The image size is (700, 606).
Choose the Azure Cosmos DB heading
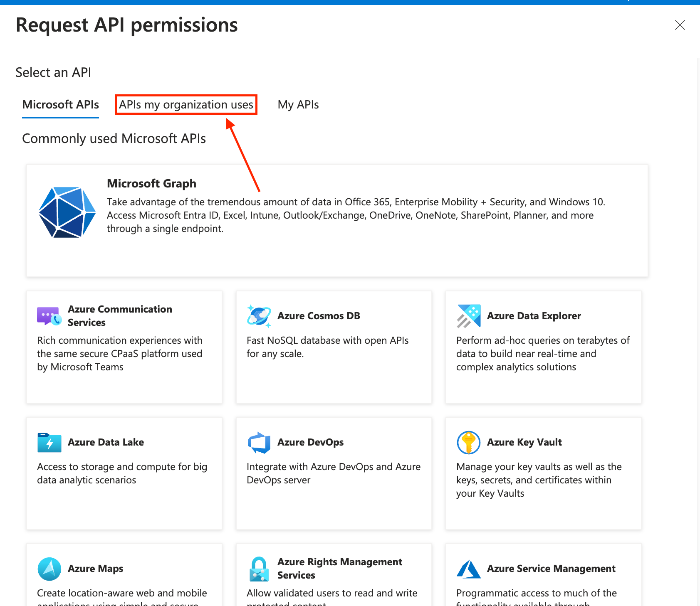coord(319,316)
